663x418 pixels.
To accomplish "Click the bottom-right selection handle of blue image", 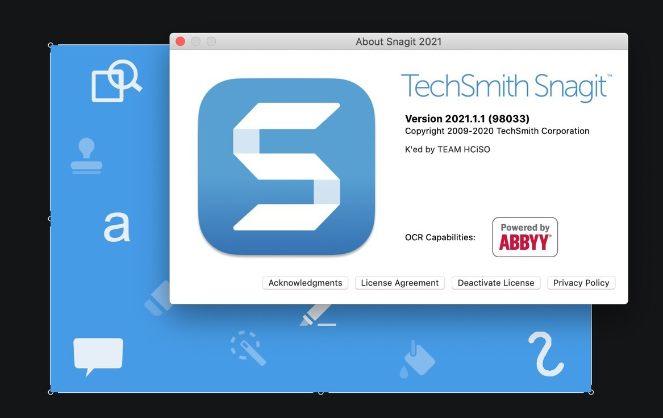I will click(591, 392).
